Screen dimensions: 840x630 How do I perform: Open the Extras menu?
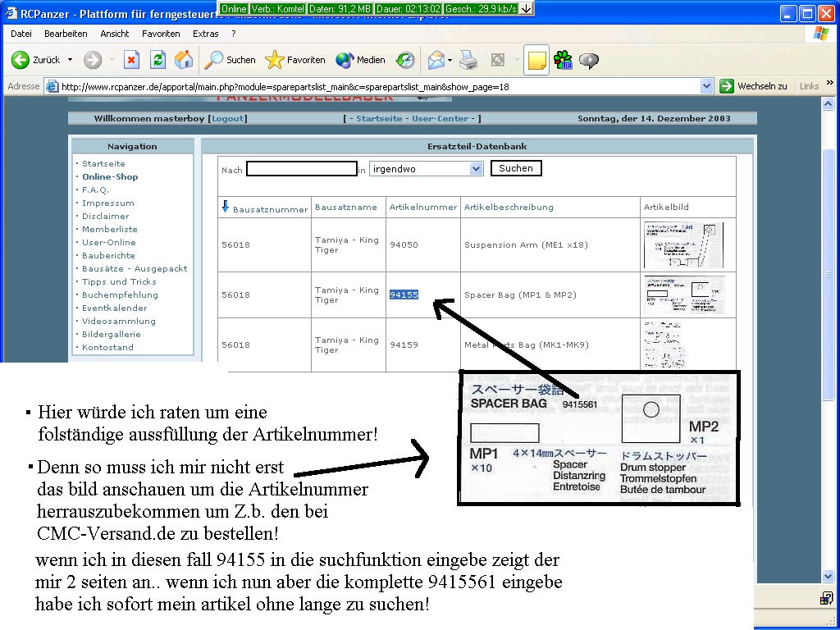(x=205, y=34)
